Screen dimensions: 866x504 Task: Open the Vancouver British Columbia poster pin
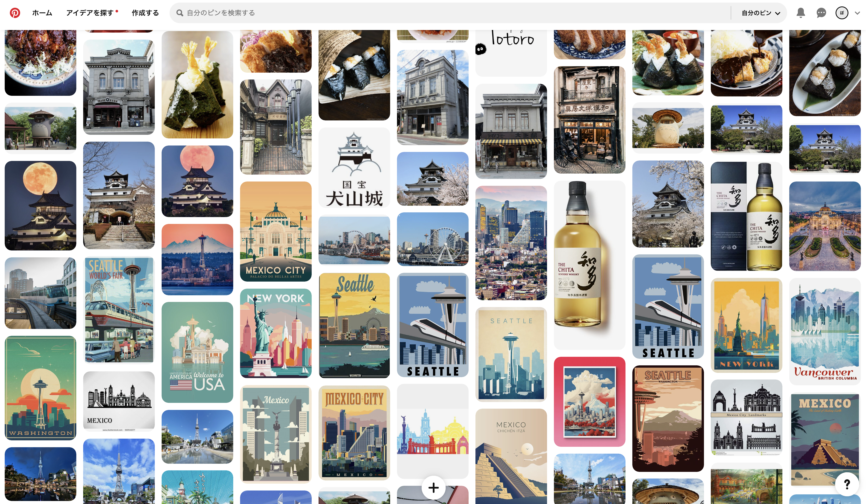click(x=824, y=331)
